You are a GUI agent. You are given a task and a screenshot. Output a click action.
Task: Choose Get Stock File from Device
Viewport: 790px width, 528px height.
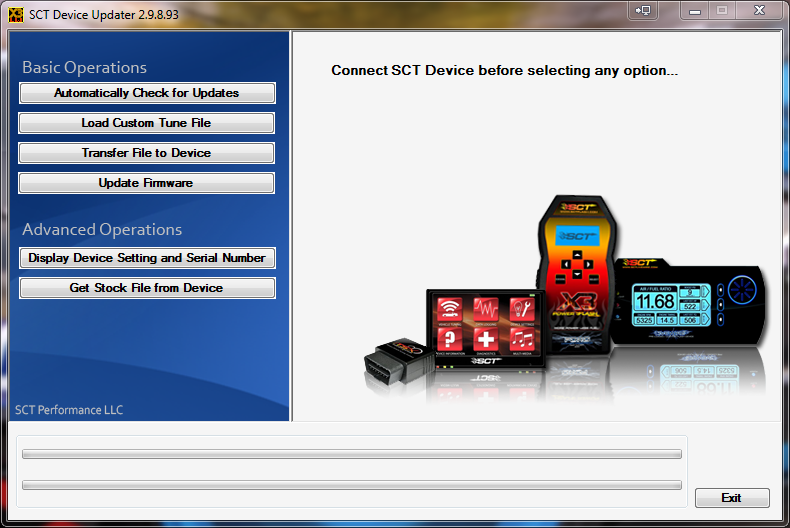pyautogui.click(x=147, y=288)
